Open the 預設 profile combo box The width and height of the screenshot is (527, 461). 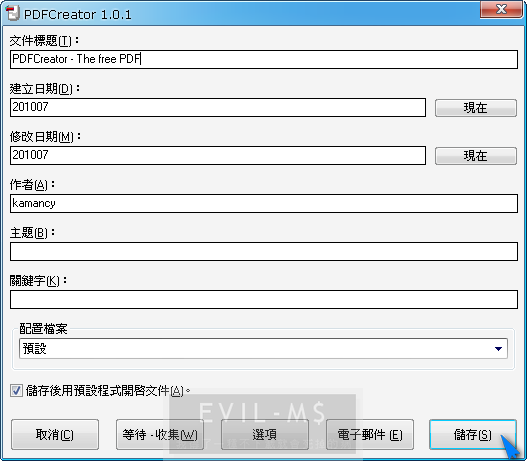coord(263,349)
